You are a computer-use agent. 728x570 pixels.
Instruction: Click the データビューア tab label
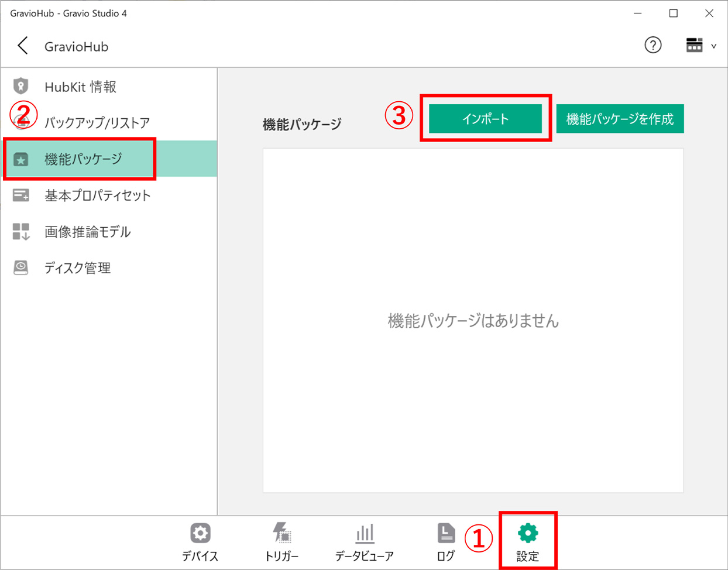point(365,556)
